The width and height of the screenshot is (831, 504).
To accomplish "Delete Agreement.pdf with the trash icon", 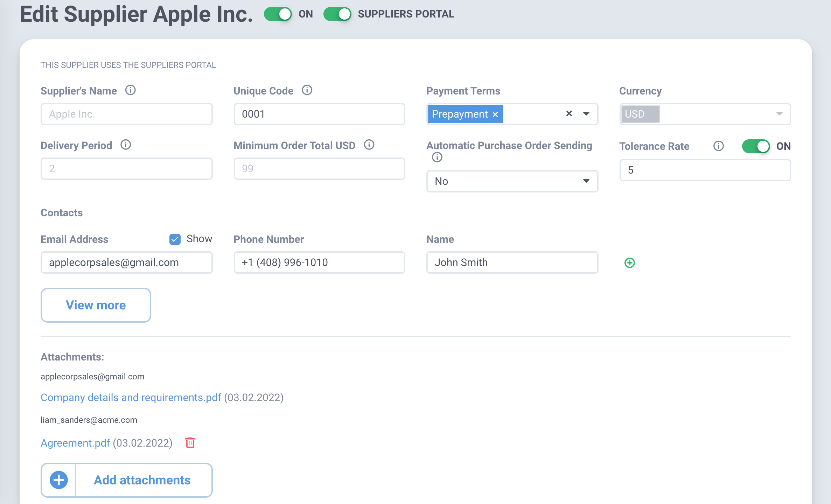I will pyautogui.click(x=190, y=443).
